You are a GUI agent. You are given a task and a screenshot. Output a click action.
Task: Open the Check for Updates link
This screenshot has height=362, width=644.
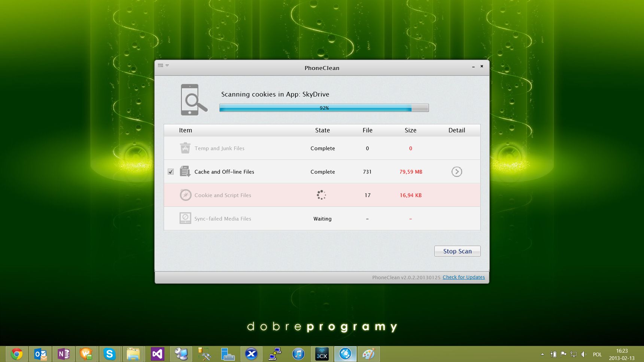[x=464, y=277]
